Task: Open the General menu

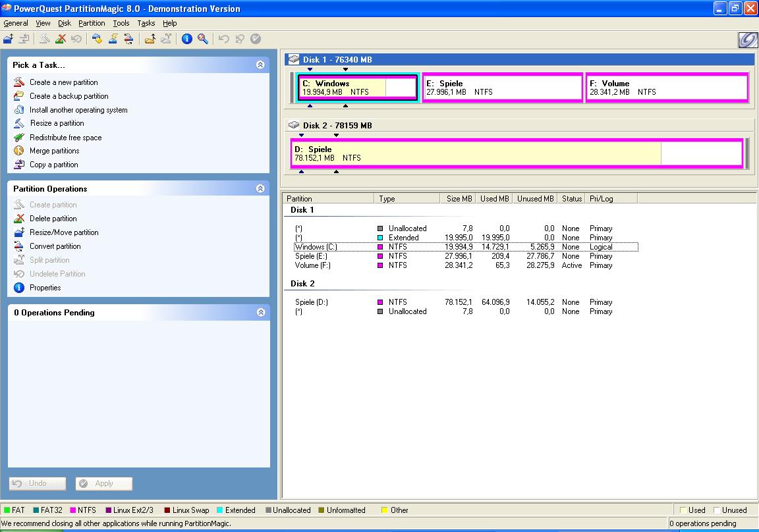Action: (16, 23)
